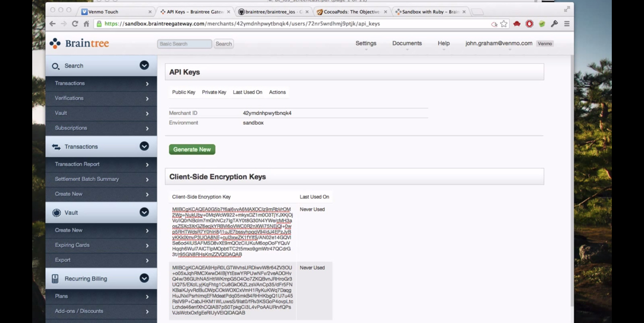Open the Settings dropdown menu
Viewport: 644px width, 323px height.
coord(366,43)
